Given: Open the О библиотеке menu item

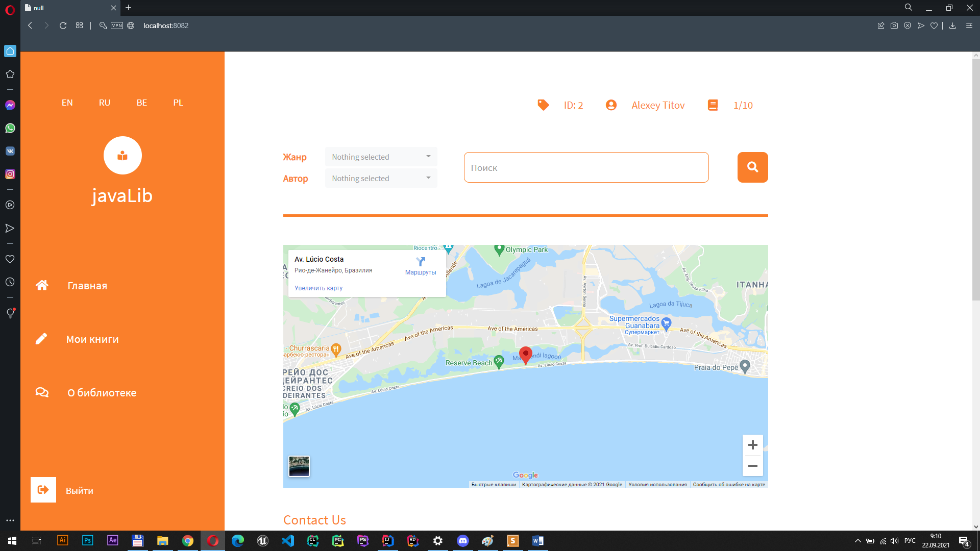Looking at the screenshot, I should [x=102, y=393].
